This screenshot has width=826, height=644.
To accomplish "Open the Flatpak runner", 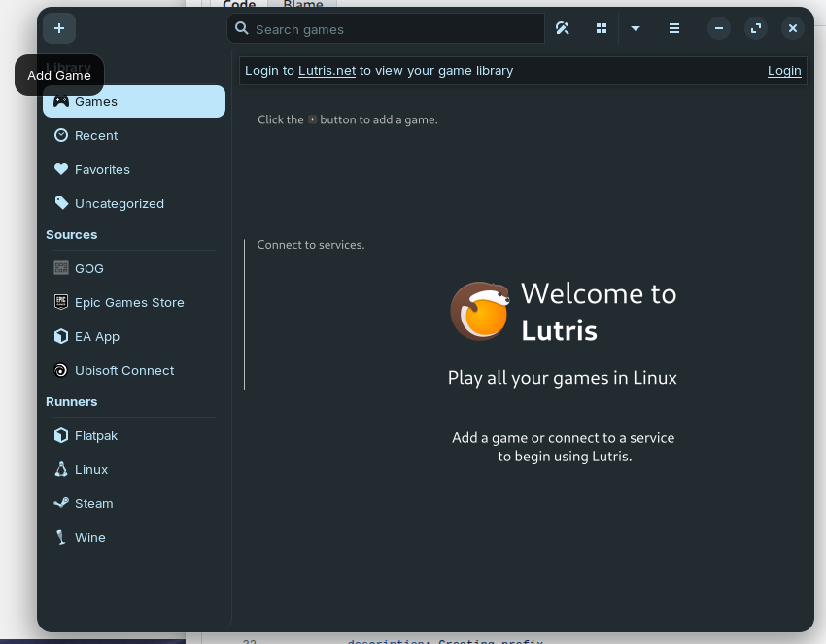I will [x=96, y=435].
